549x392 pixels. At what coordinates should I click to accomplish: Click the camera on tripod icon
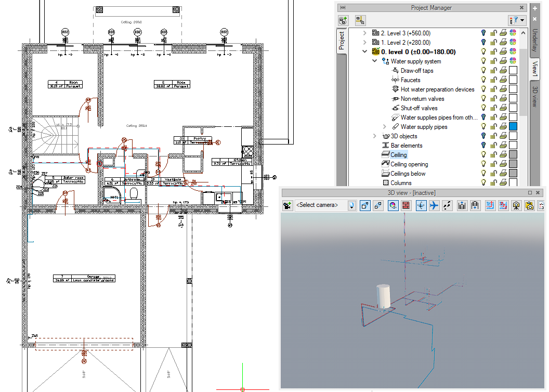[x=516, y=205]
